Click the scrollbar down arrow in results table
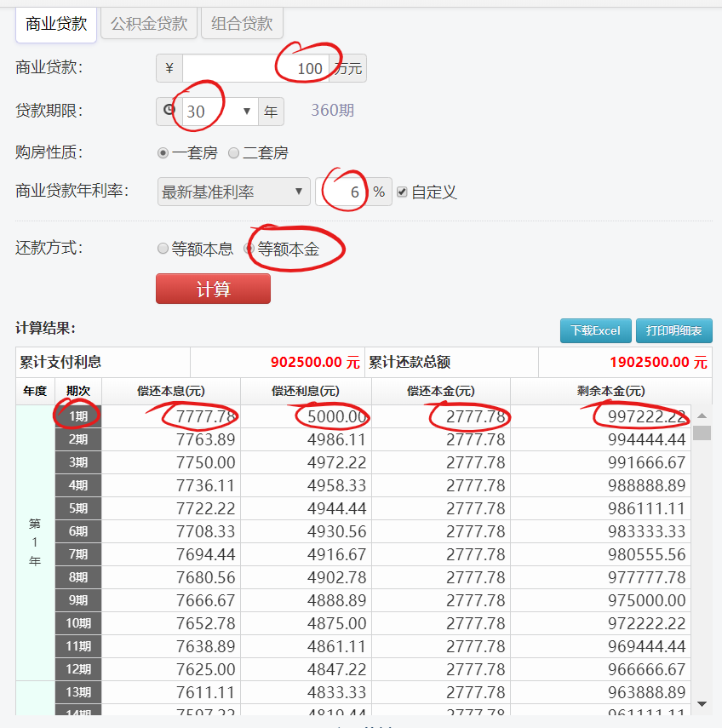Viewport: 722px width, 728px height. [x=702, y=704]
